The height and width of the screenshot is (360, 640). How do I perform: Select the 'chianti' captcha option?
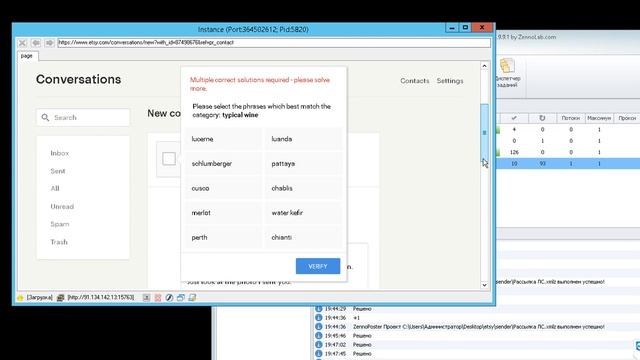coord(303,238)
